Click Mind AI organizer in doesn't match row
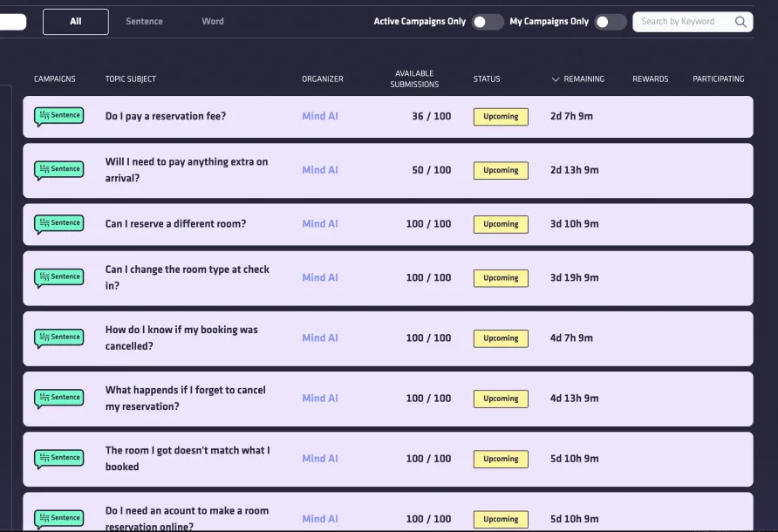Screen dimensions: 778x532 [x=320, y=459]
